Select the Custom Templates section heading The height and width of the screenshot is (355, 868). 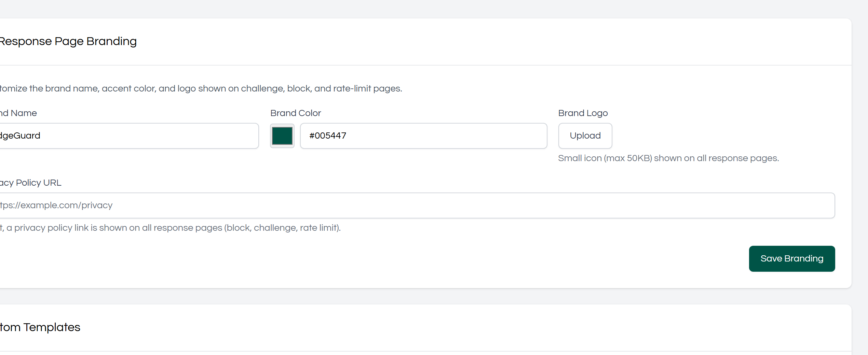tap(40, 327)
